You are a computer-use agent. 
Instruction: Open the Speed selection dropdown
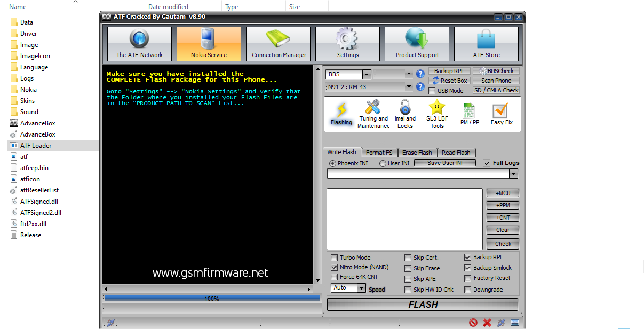coord(361,288)
